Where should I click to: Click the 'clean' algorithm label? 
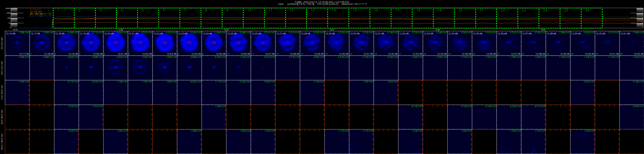click(281, 4)
